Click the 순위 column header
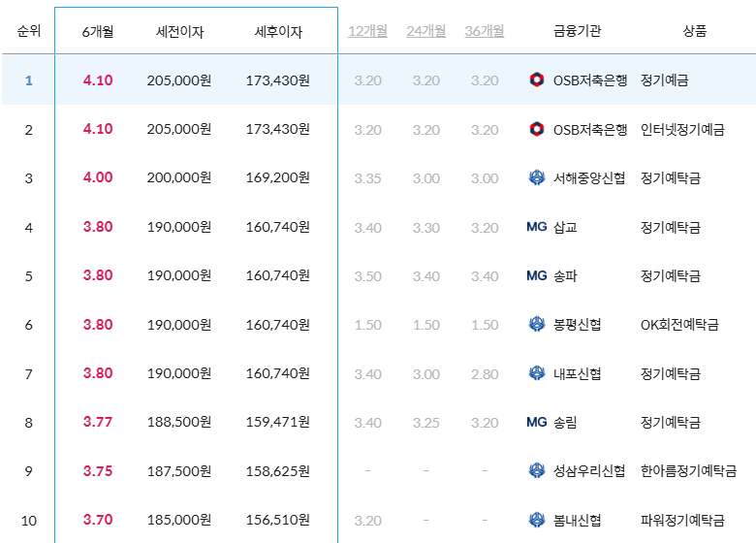Image resolution: width=756 pixels, height=543 pixels. [x=29, y=31]
